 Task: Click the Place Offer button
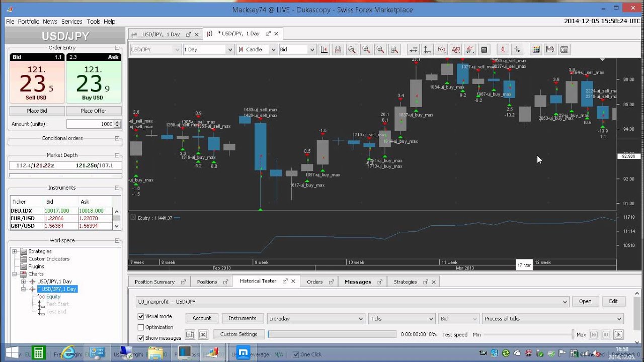coord(94,111)
